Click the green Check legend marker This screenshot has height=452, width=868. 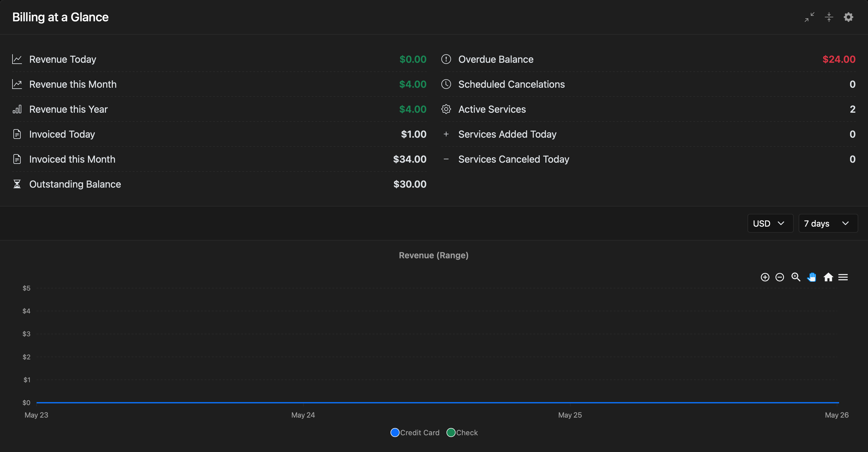(x=451, y=433)
